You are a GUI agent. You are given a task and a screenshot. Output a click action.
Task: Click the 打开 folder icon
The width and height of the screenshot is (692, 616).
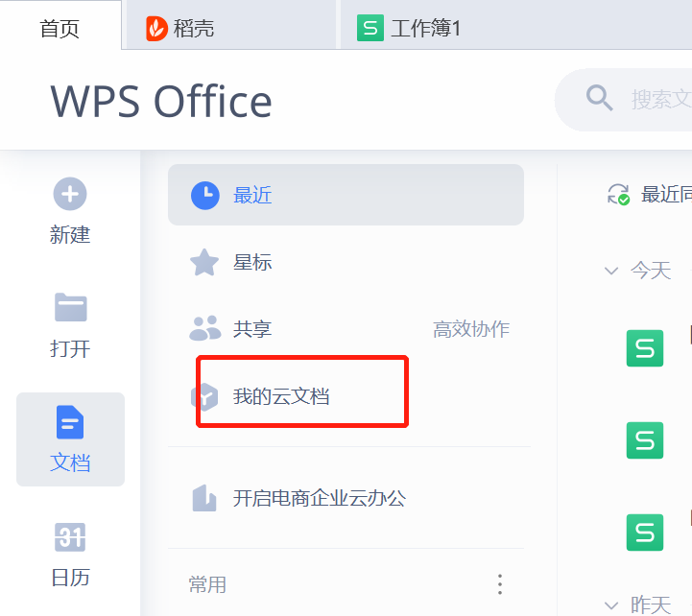pyautogui.click(x=71, y=307)
